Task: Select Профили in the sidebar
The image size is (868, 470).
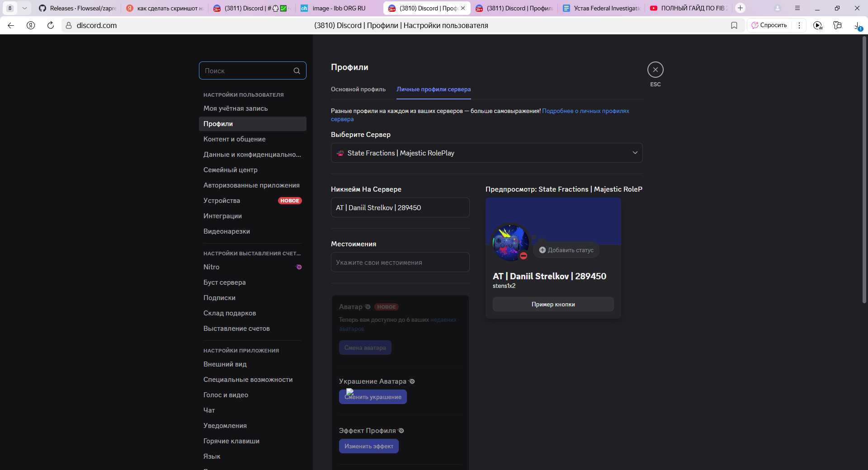Action: point(252,124)
